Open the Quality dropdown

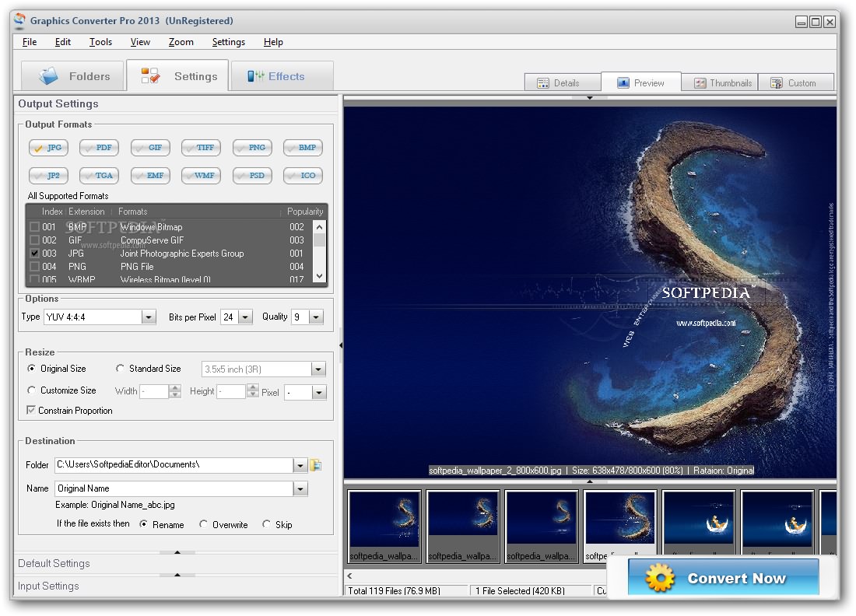[x=316, y=317]
